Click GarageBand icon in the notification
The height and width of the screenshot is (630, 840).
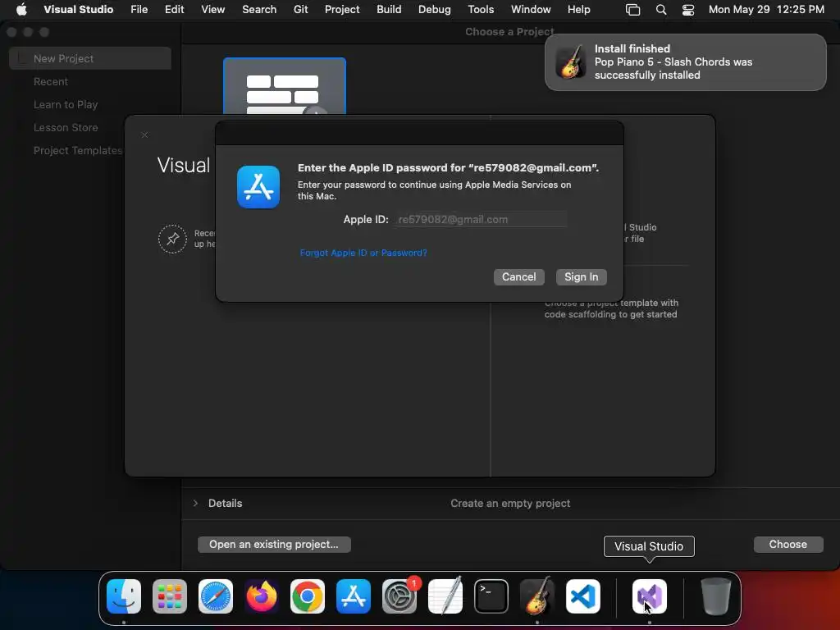click(571, 62)
